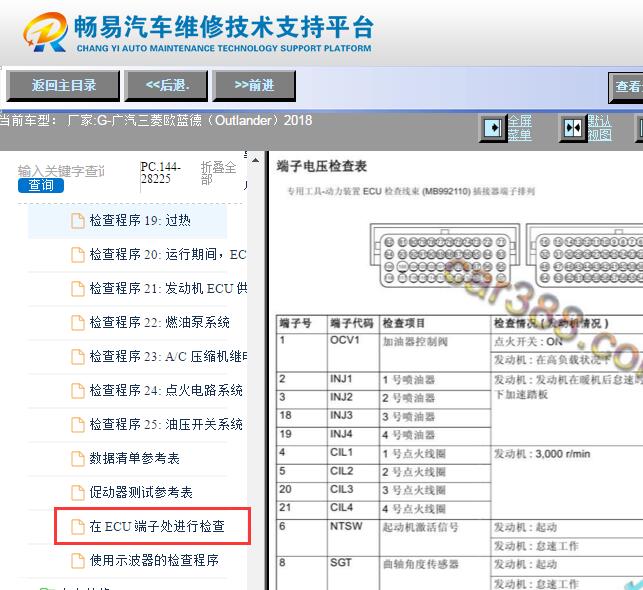Open 促动器测试参考表

pos(141,493)
